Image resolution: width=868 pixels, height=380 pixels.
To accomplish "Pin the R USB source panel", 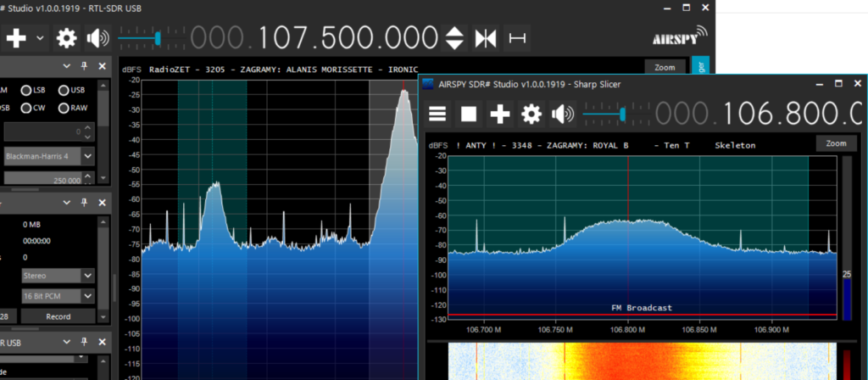I will click(x=85, y=341).
